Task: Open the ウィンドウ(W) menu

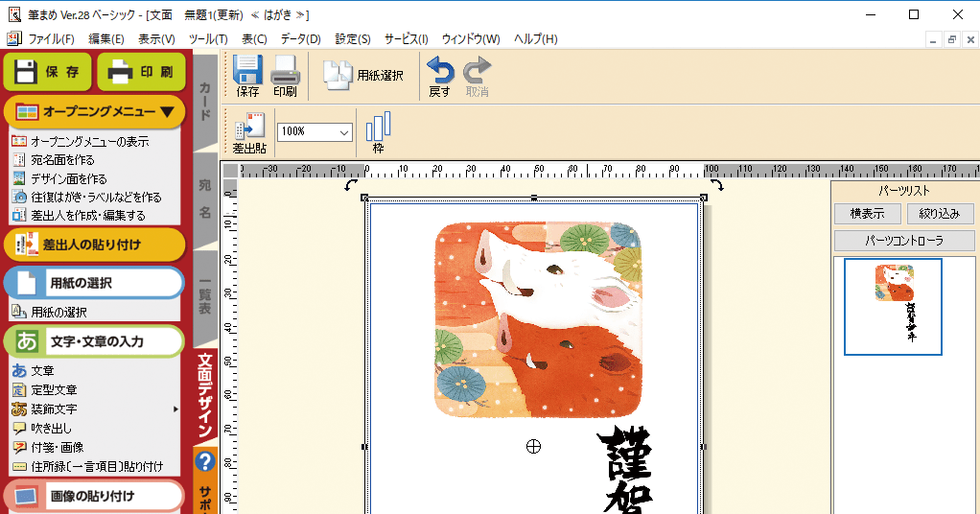Action: coord(471,38)
